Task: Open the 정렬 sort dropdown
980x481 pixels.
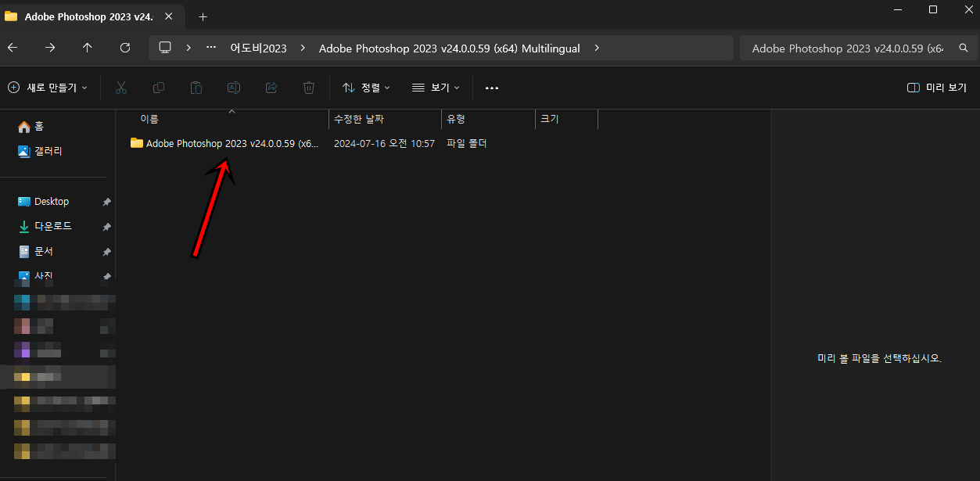Action: click(366, 88)
